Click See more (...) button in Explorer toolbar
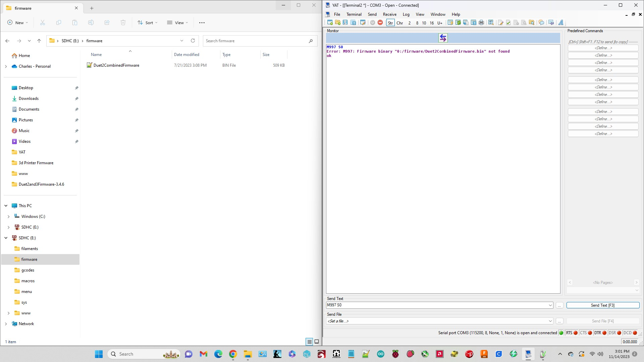This screenshot has height=362, width=644. (x=202, y=23)
